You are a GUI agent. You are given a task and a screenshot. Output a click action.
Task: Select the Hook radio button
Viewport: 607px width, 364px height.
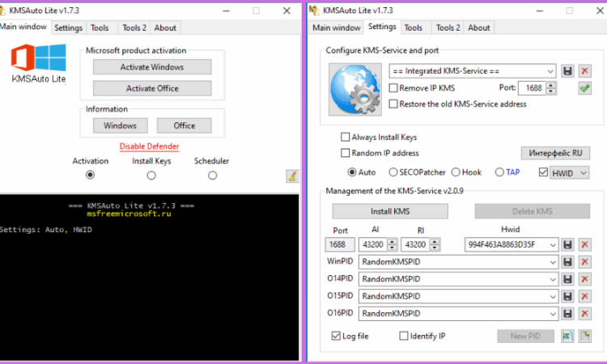[x=456, y=172]
